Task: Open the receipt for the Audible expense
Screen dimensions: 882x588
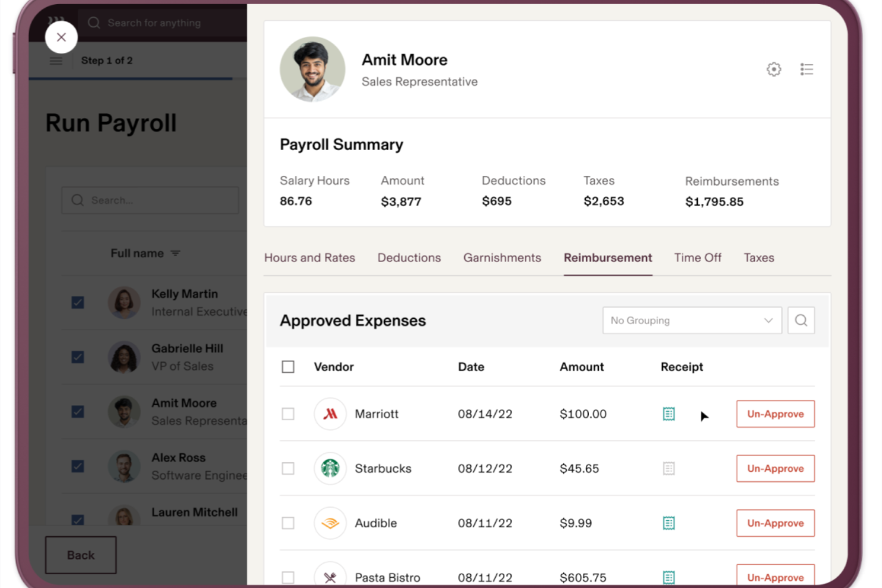Action: click(668, 523)
